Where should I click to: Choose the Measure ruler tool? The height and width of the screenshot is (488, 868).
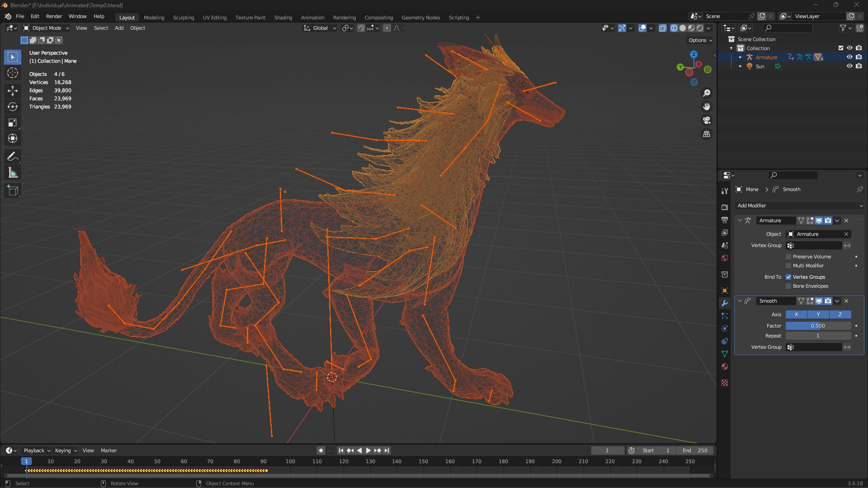(x=13, y=173)
